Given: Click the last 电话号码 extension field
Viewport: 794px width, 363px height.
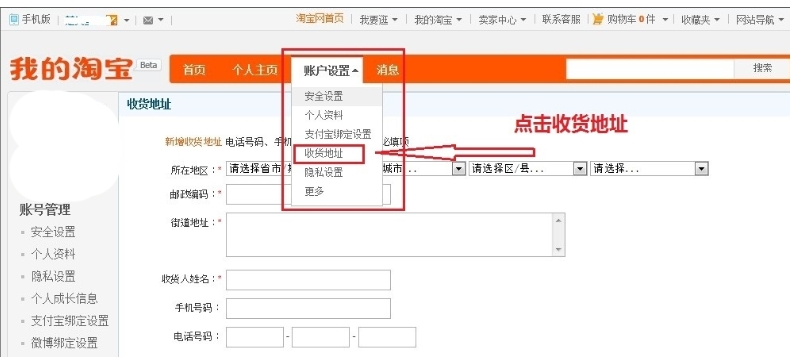Looking at the screenshot, I should pos(387,337).
